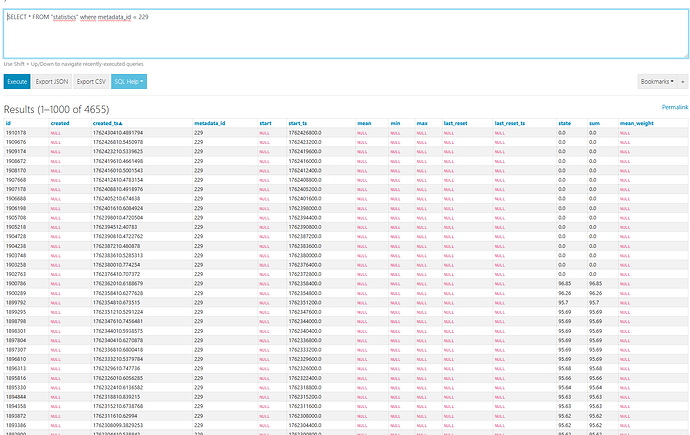Sort by start_ts column header
The width and height of the screenshot is (690, 435).
click(301, 123)
